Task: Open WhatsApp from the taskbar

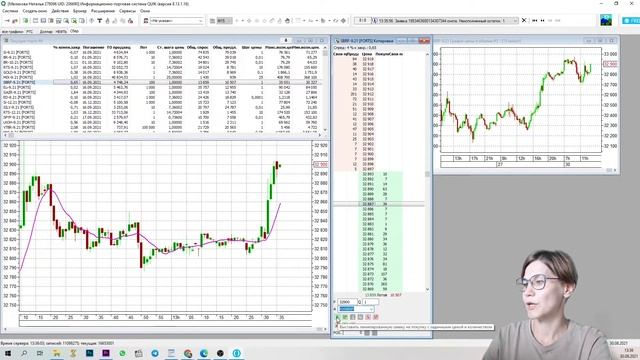Action: pos(122,353)
